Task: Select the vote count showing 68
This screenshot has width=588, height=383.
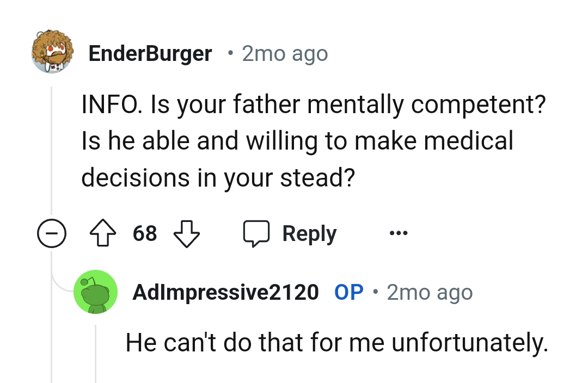Action: [x=145, y=233]
